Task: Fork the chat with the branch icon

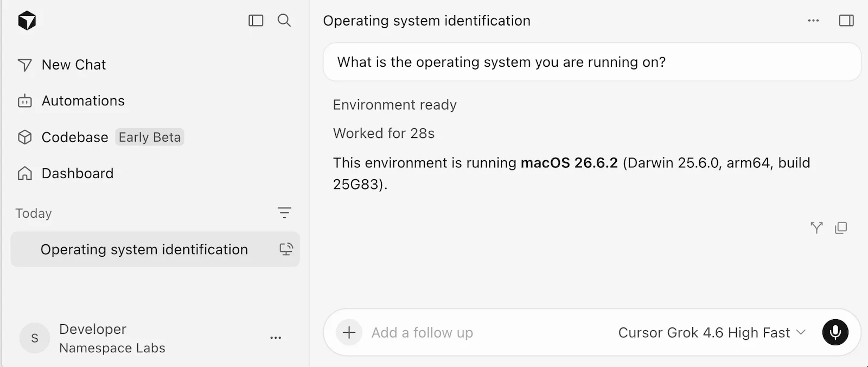Action: click(x=816, y=228)
